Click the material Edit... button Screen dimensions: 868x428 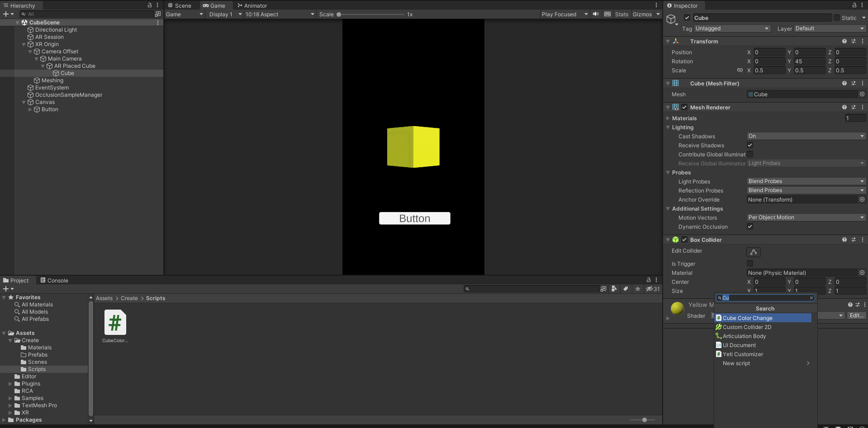coord(856,315)
